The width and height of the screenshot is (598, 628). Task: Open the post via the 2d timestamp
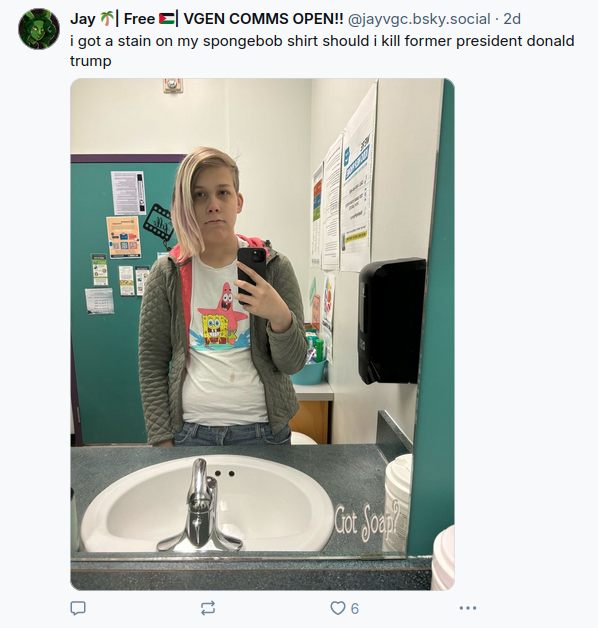click(512, 19)
